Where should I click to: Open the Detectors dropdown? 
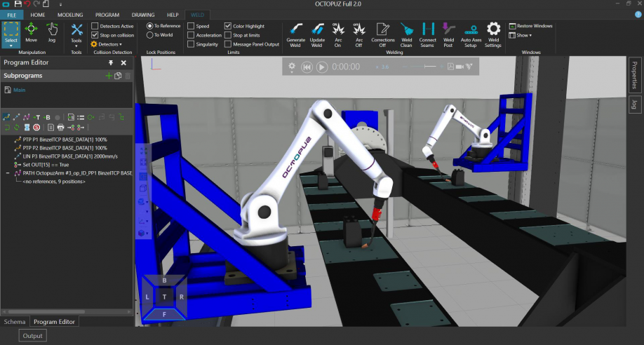(x=107, y=44)
